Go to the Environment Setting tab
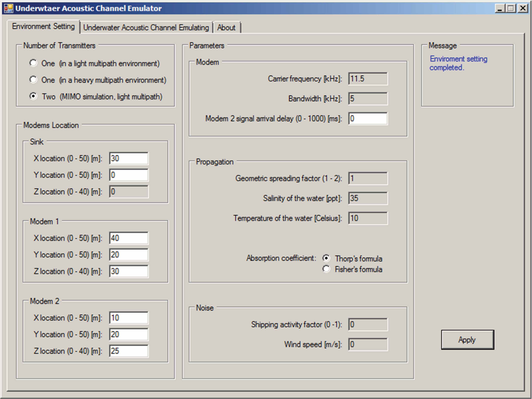Viewport: 532px width, 399px height. point(43,26)
